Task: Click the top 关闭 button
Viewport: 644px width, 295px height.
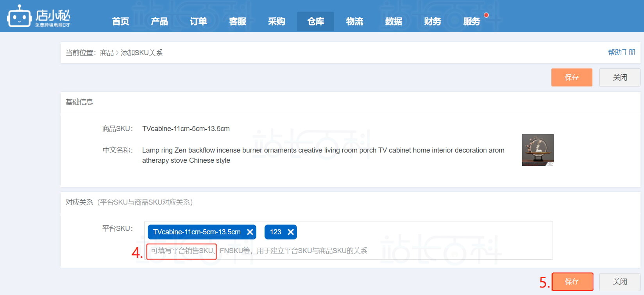Action: (620, 77)
